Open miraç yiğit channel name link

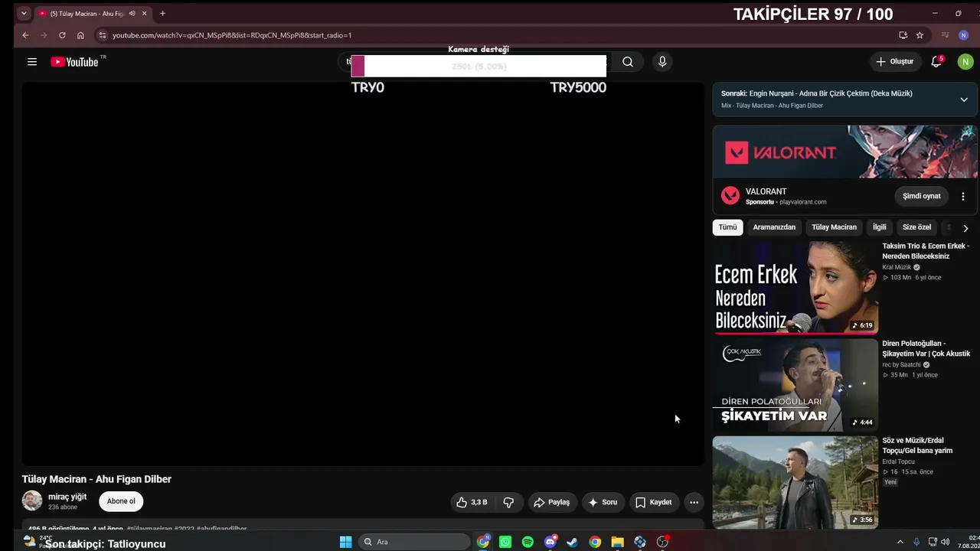67,497
